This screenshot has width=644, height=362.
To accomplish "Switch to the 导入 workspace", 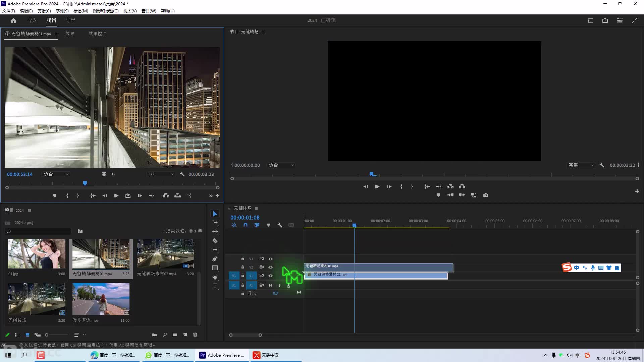I will pyautogui.click(x=32, y=20).
